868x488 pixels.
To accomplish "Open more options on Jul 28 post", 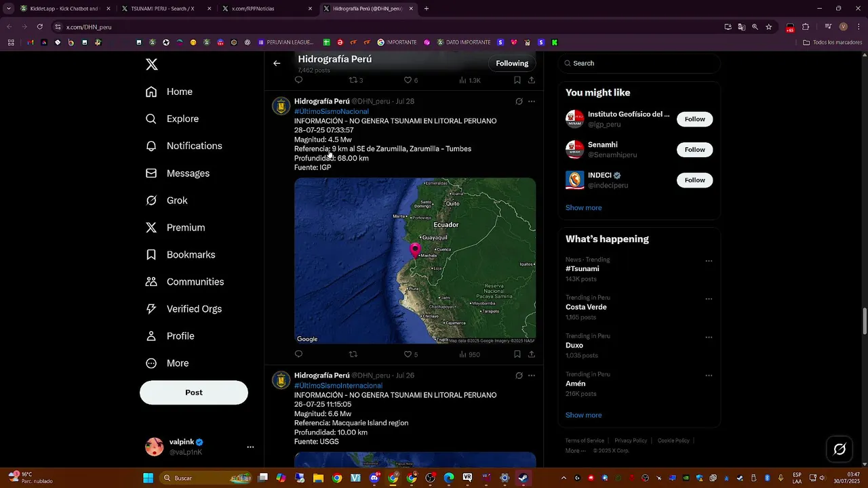I will [x=532, y=101].
